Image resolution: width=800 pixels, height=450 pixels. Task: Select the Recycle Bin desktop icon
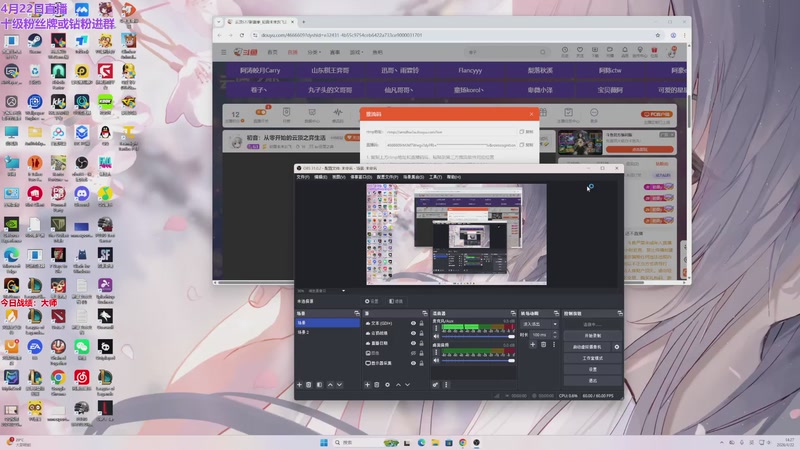[35, 74]
